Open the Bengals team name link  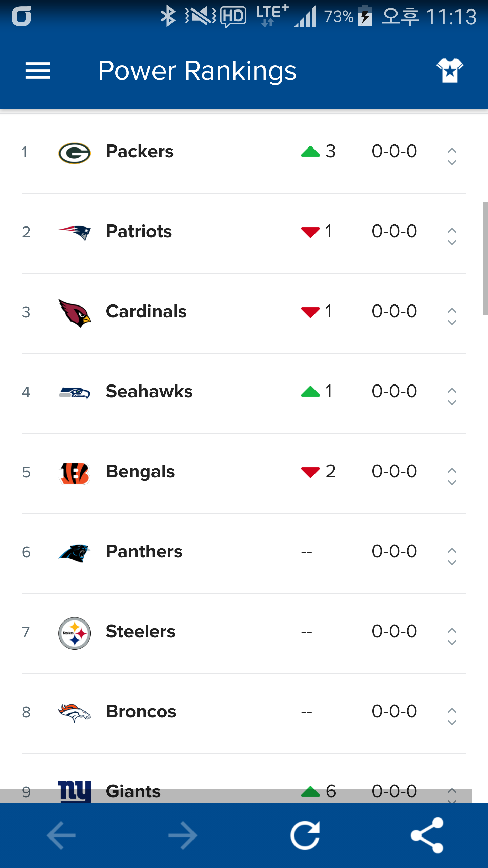click(x=140, y=472)
